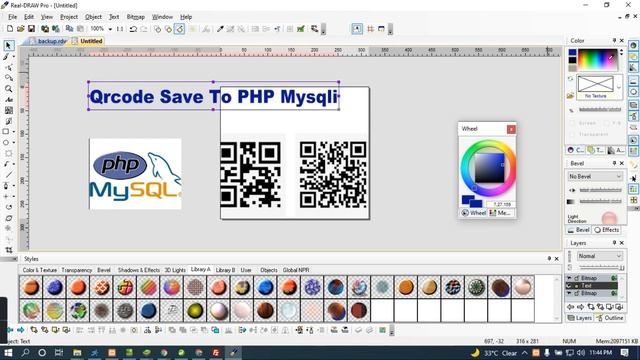Select the arrow selection tool
640x360 pixels.
pos(9,45)
